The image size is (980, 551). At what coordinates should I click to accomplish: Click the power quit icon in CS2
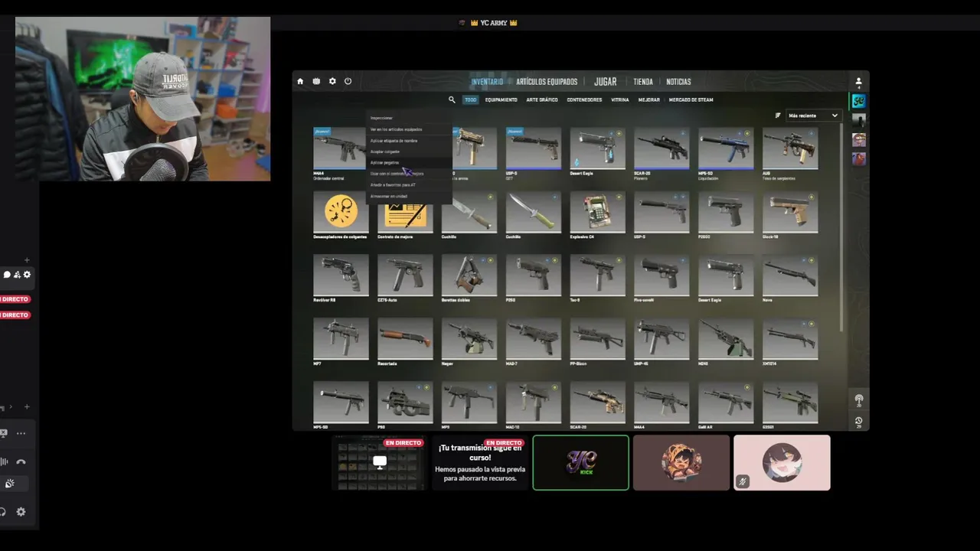coord(348,81)
